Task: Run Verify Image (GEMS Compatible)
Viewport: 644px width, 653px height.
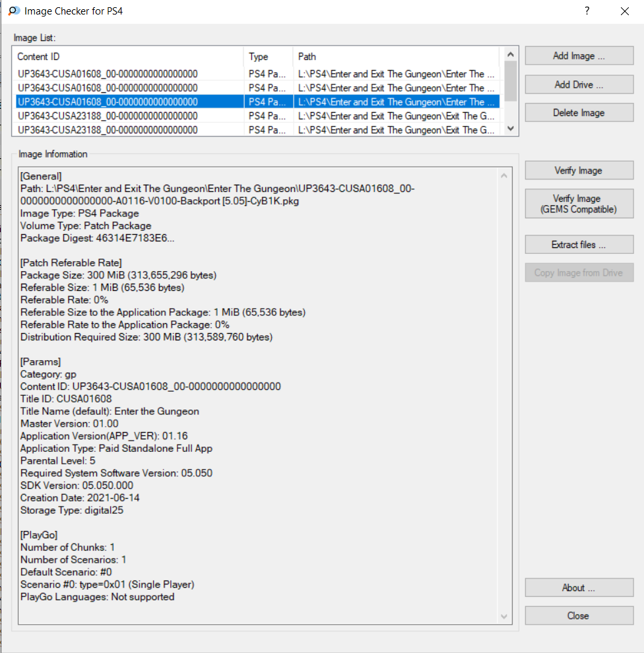Action: [579, 204]
